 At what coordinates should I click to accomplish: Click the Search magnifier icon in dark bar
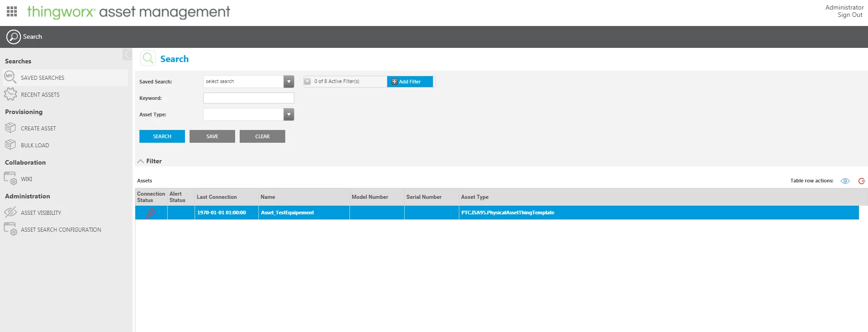coord(14,37)
